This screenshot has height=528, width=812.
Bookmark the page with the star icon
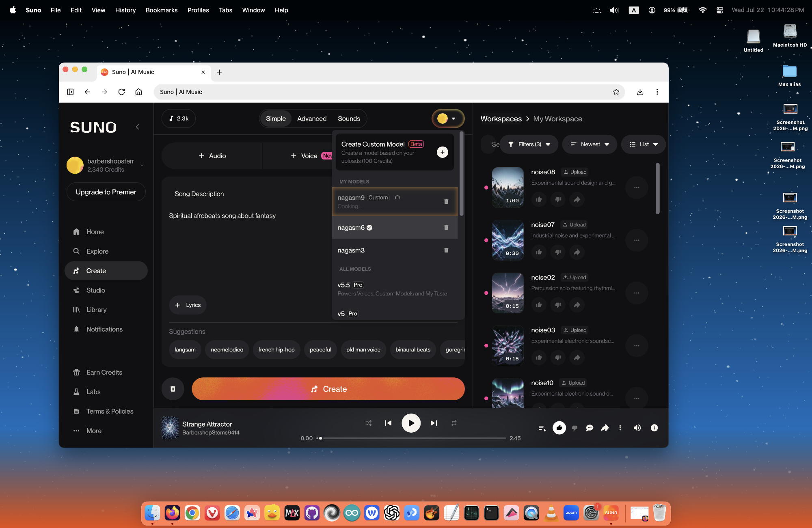click(x=616, y=92)
